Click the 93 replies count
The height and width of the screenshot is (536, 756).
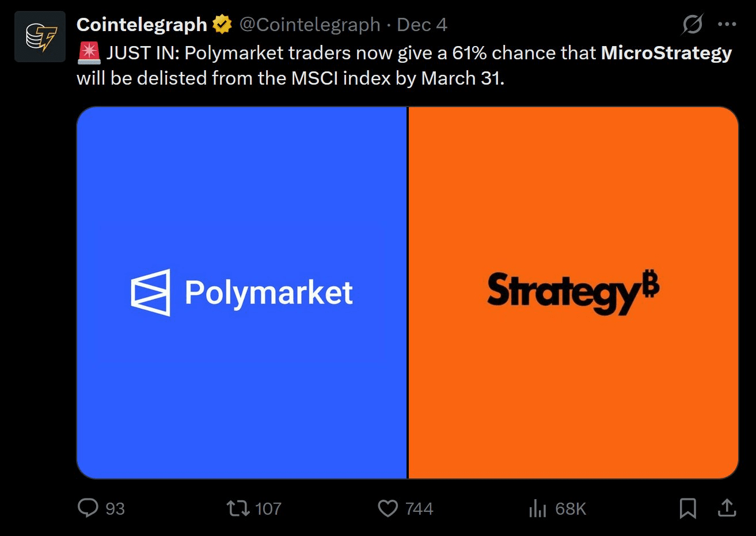coord(115,509)
